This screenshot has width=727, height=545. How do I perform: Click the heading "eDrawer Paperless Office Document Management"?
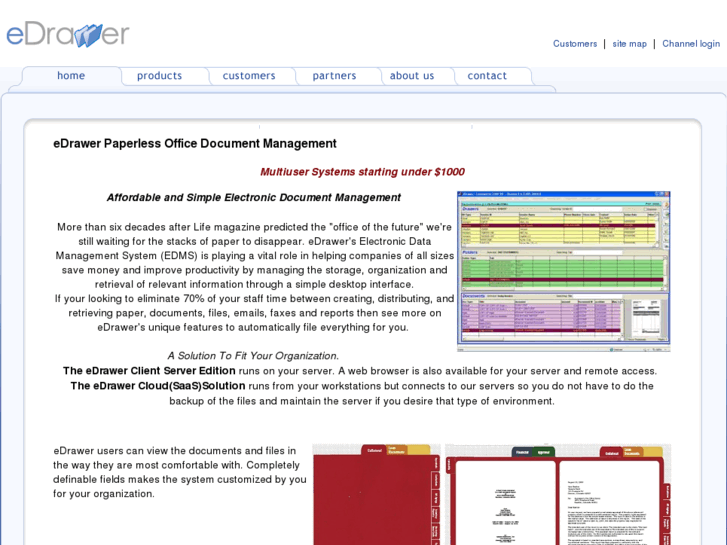195,144
